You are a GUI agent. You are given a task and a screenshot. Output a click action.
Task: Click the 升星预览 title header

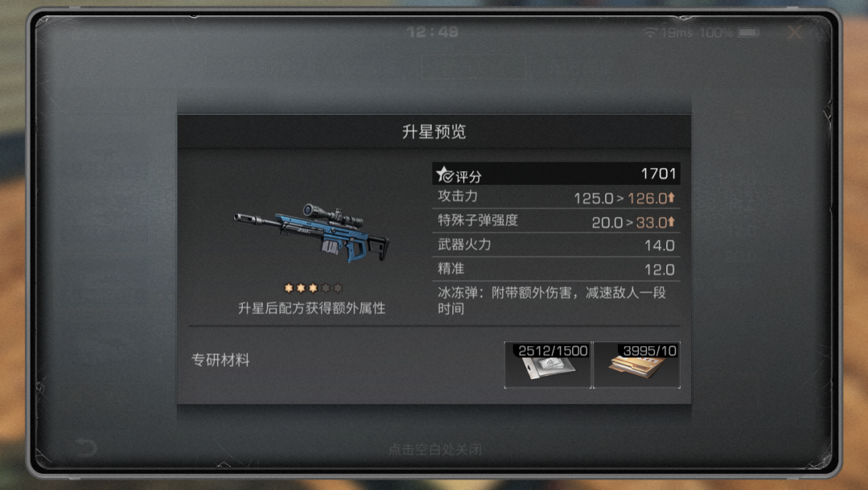[434, 132]
